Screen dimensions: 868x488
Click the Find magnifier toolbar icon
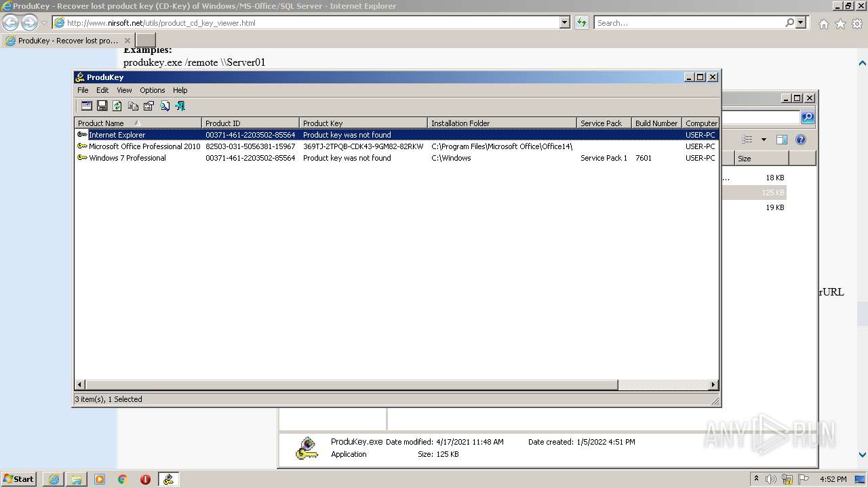(164, 106)
